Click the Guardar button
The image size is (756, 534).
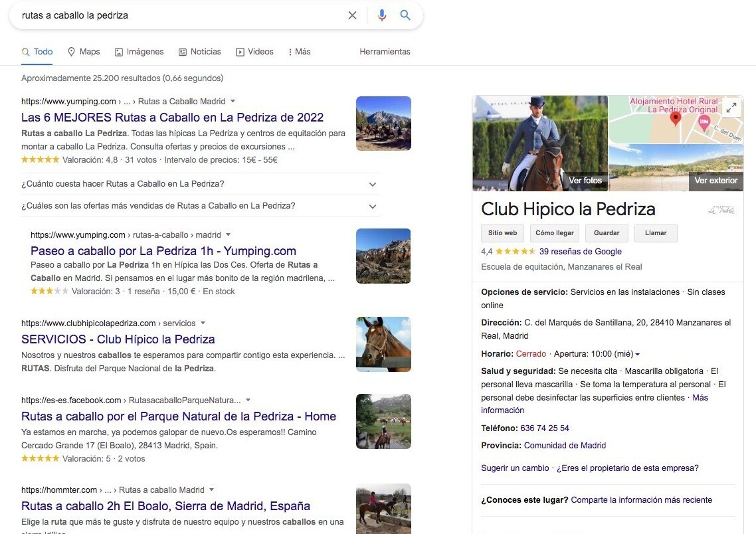tap(607, 232)
